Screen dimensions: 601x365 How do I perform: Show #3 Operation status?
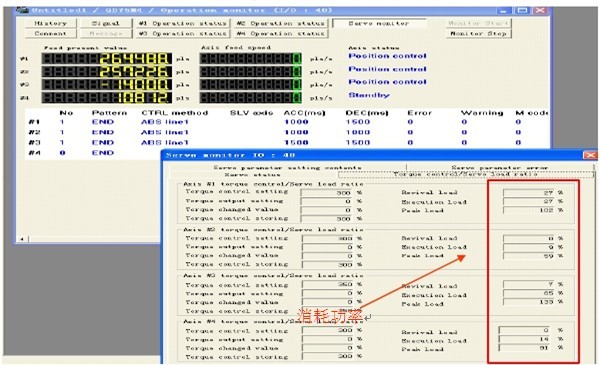pos(183,34)
